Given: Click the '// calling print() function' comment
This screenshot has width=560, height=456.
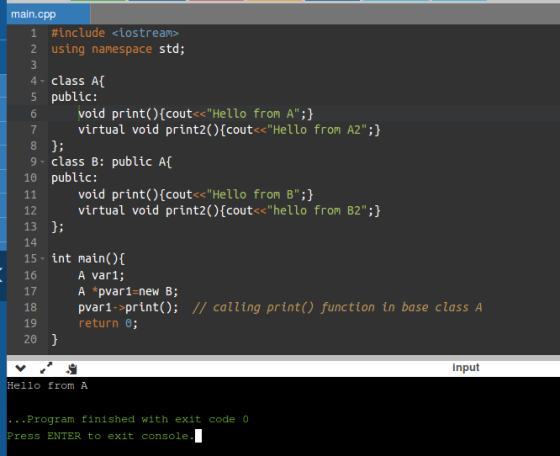Looking at the screenshot, I should [x=337, y=307].
